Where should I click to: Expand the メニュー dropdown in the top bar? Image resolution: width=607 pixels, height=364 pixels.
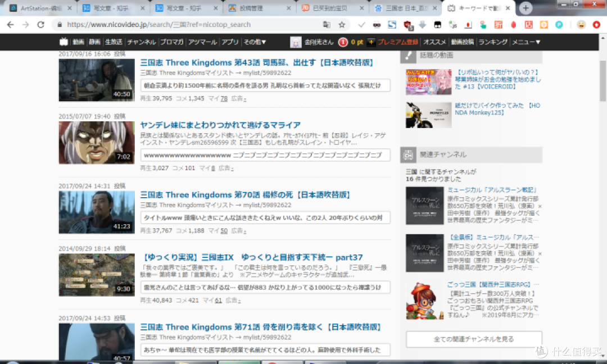click(x=526, y=42)
